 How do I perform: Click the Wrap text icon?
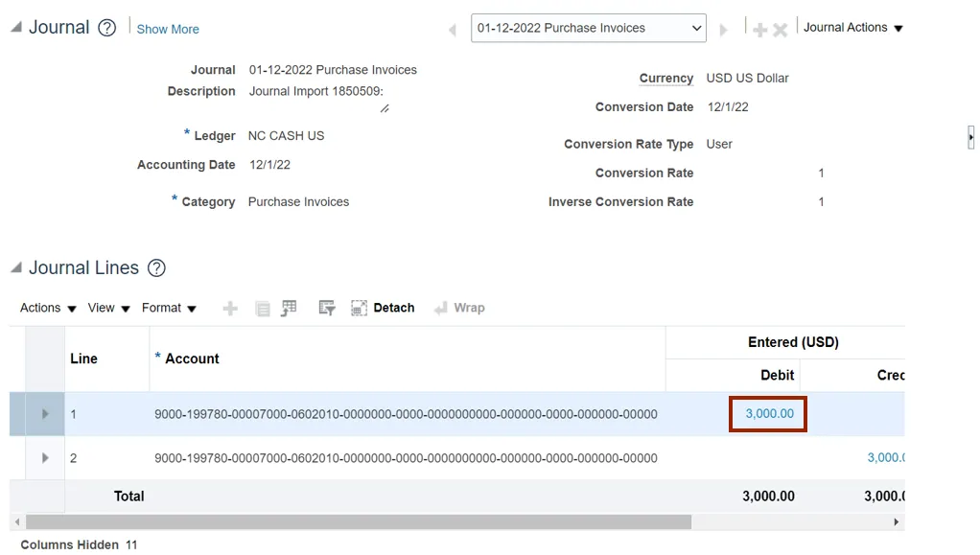point(459,309)
